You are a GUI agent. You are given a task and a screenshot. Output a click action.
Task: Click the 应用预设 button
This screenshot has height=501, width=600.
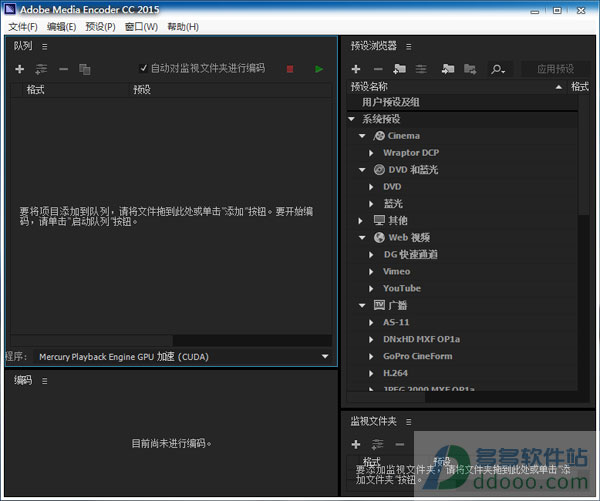(555, 69)
